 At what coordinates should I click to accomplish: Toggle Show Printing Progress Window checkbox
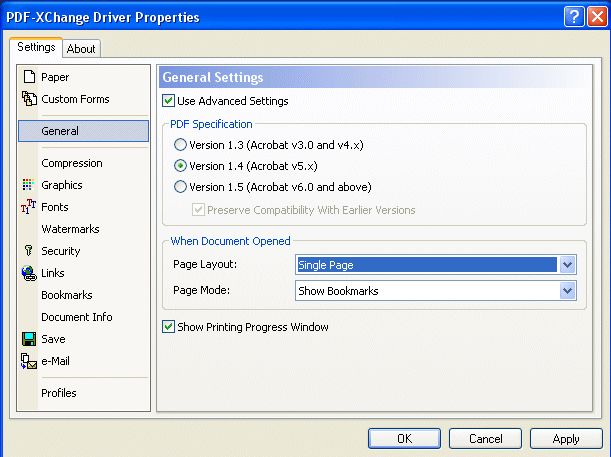tap(168, 327)
